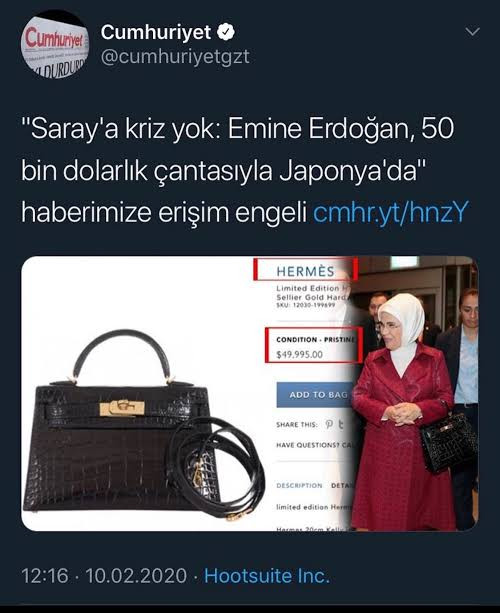
Task: Open the Cumhuriyet profile avatar
Action: [55, 45]
